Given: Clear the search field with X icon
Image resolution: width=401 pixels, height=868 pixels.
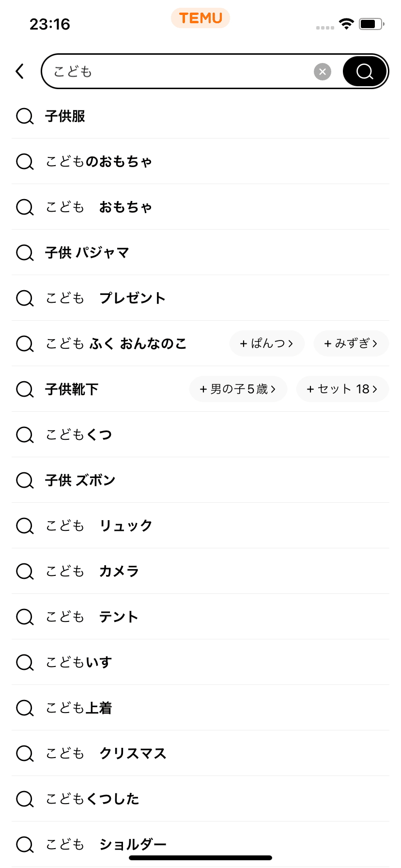Looking at the screenshot, I should point(323,72).
